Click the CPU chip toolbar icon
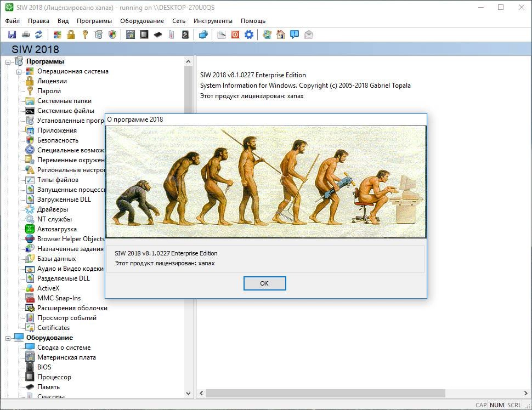Screen dimensions: 532x410 (144, 34)
